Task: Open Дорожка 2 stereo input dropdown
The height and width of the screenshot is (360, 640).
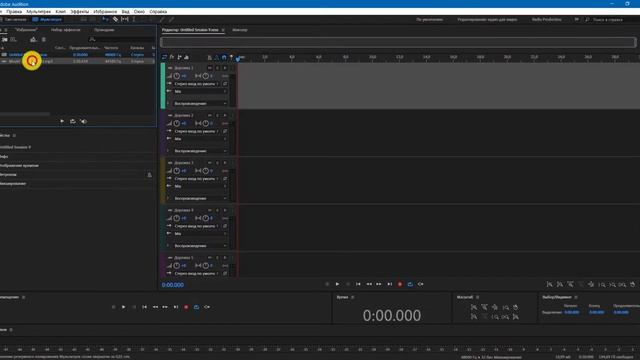Action: click(197, 131)
